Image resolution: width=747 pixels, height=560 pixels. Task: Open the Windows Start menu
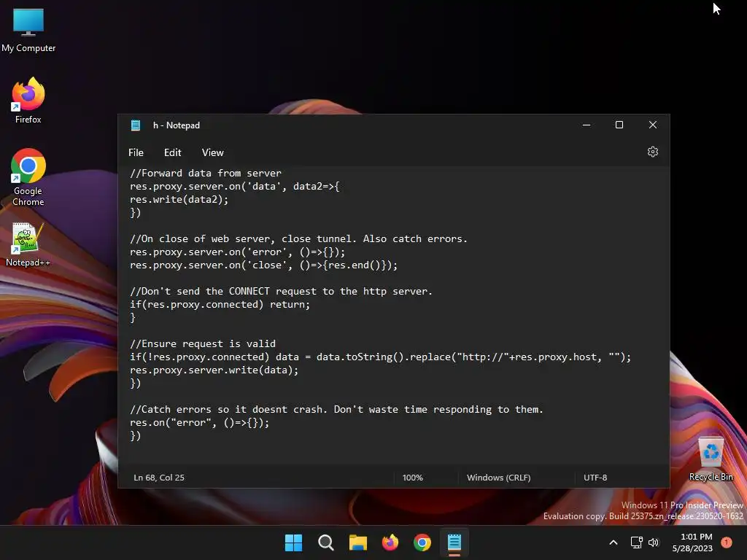(x=293, y=542)
